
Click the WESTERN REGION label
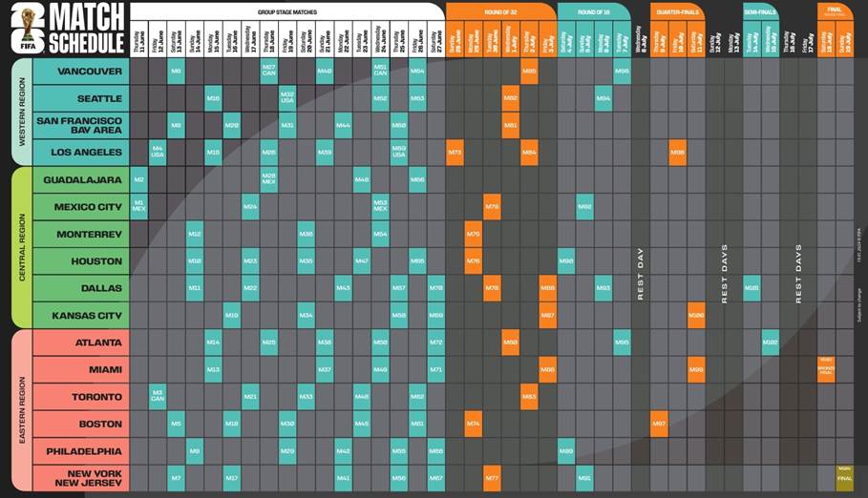(22, 112)
